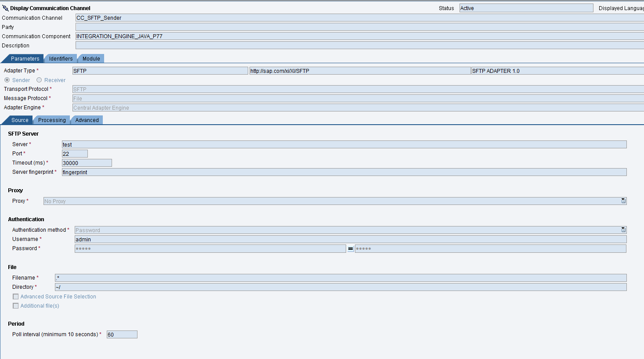The height and width of the screenshot is (359, 644).
Task: Click the SFTP ADAPTER 1.0 field
Action: pyautogui.click(x=557, y=71)
